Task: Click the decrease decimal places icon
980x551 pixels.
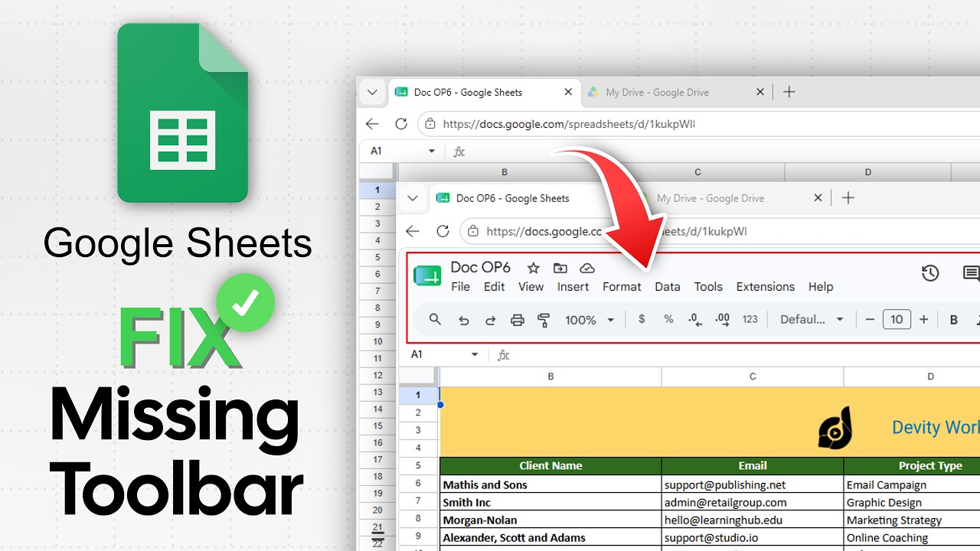Action: [695, 320]
